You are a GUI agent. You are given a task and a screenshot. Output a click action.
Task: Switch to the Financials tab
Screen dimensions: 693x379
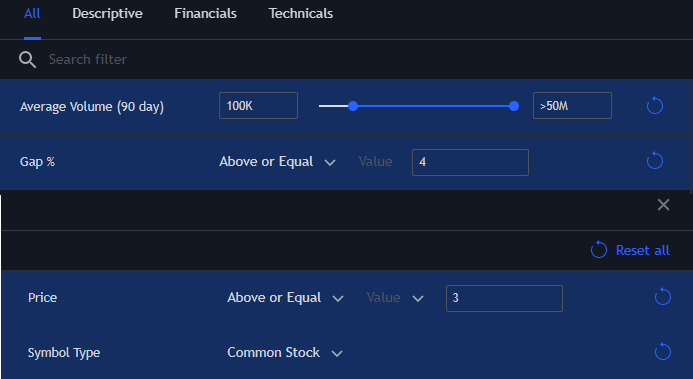206,14
